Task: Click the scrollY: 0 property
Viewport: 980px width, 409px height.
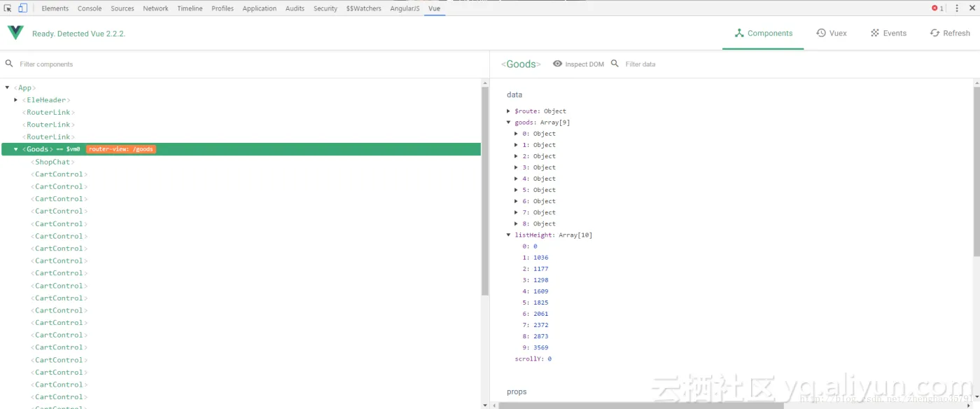Action: (x=533, y=359)
